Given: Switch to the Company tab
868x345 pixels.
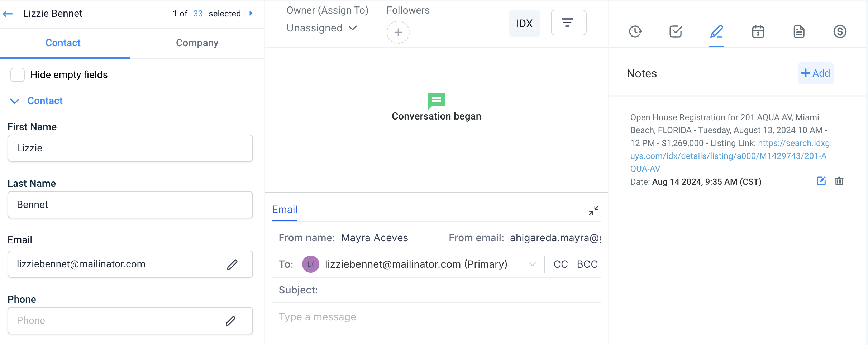Looking at the screenshot, I should [x=197, y=43].
